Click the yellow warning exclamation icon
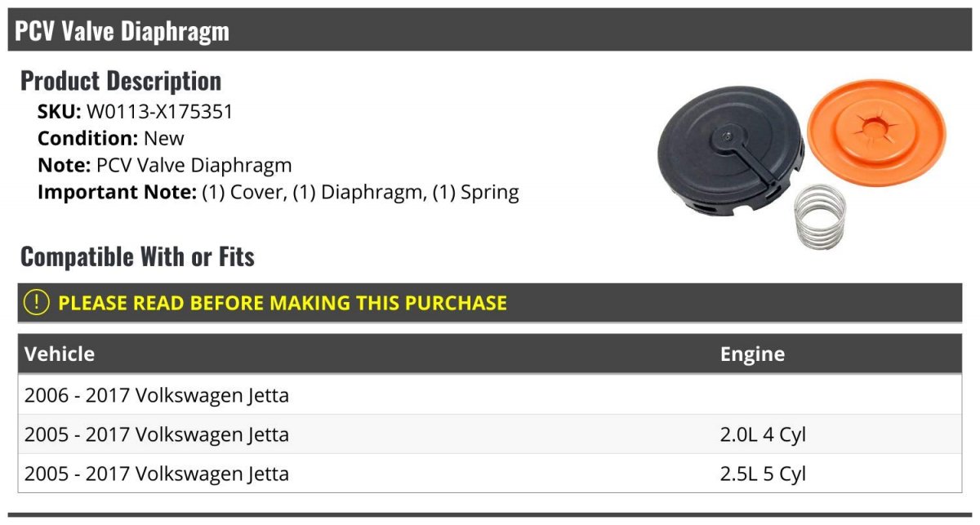The width and height of the screenshot is (980, 525). (x=37, y=303)
